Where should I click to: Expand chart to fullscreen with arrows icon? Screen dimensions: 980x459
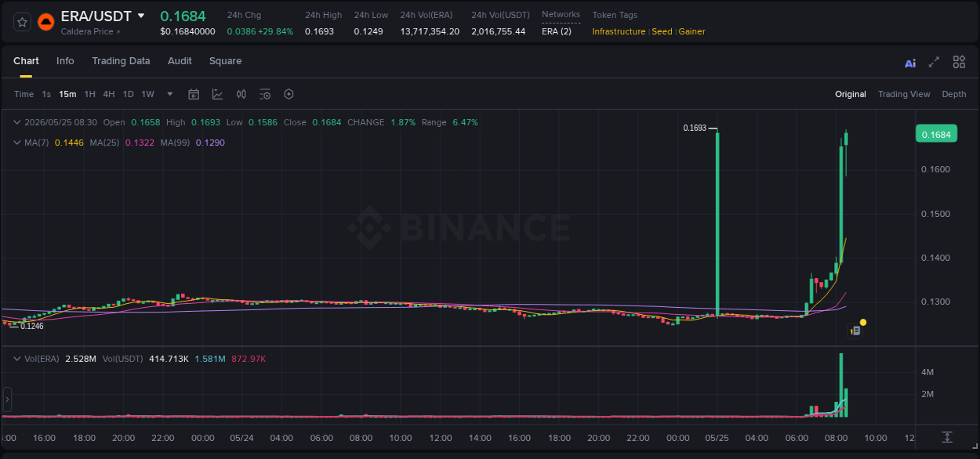[934, 62]
